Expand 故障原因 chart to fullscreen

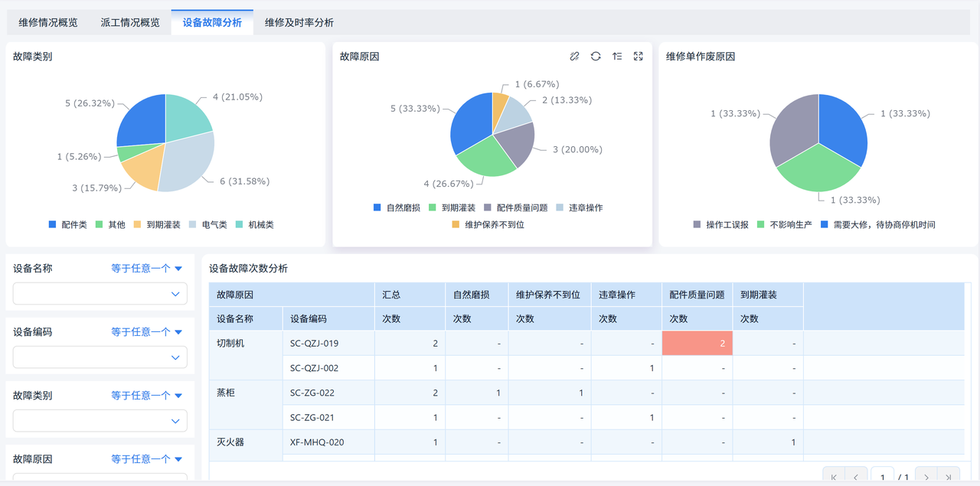[639, 56]
